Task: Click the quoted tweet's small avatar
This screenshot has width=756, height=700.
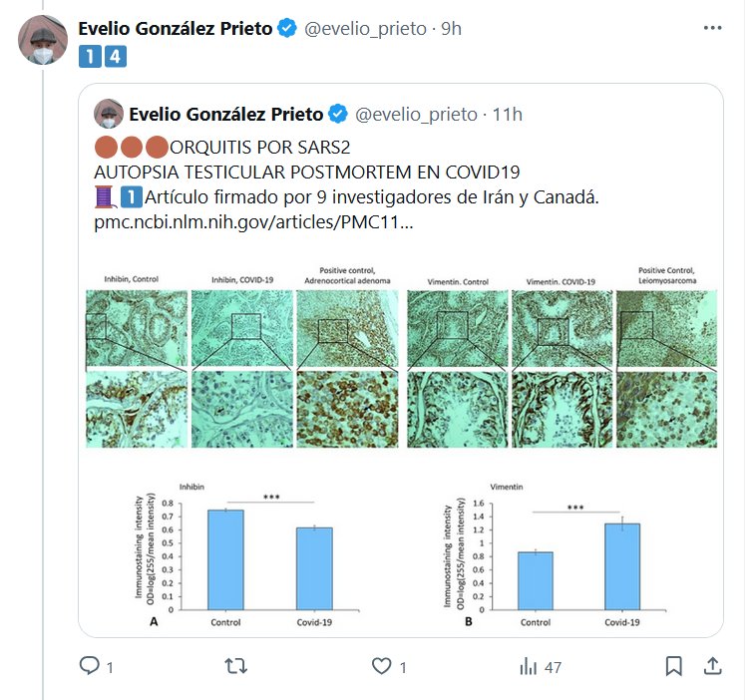Action: click(x=109, y=114)
